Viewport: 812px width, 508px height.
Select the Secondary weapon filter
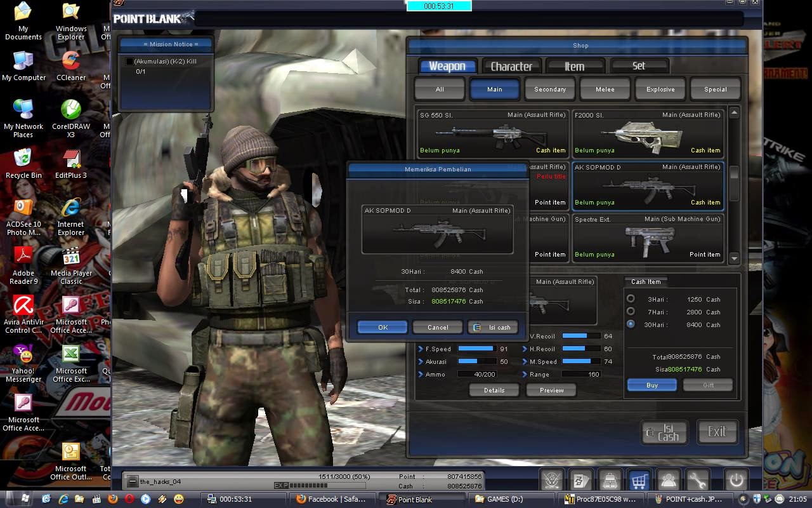click(x=550, y=90)
